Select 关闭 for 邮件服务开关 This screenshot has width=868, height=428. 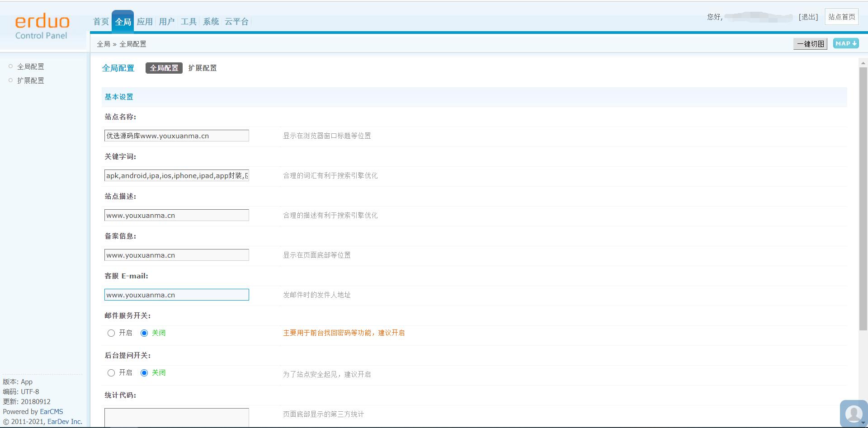(144, 333)
